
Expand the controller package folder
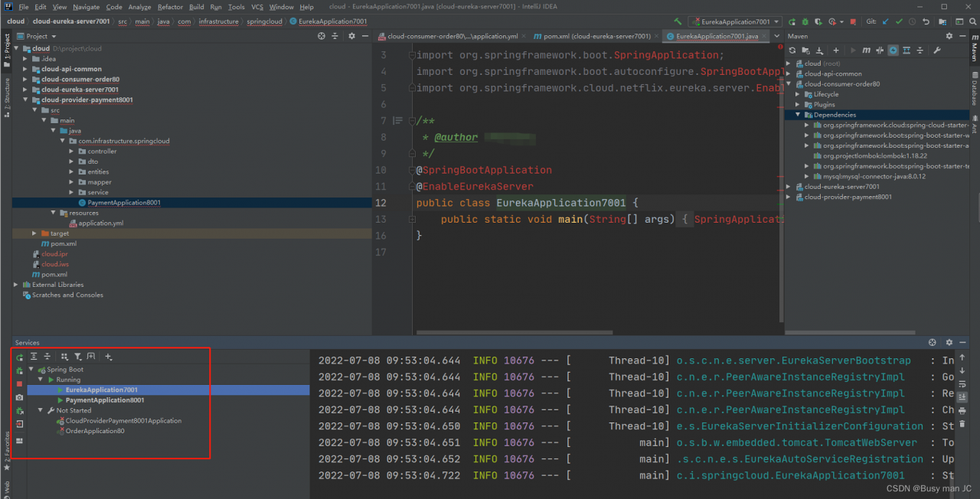point(72,152)
